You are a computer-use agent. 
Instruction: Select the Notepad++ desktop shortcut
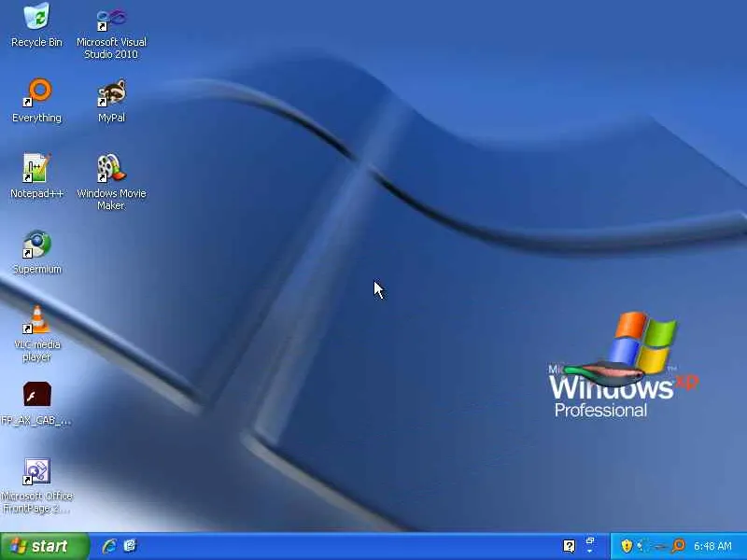coord(36,175)
